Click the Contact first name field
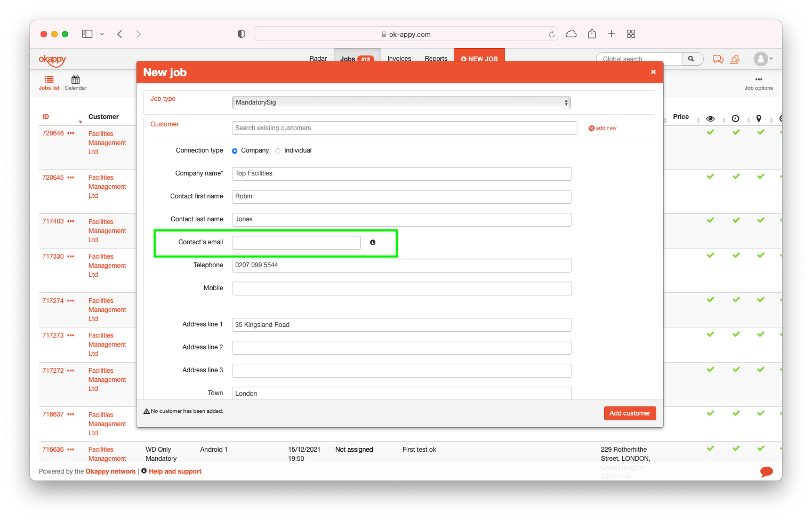The height and width of the screenshot is (520, 812). pyautogui.click(x=402, y=197)
